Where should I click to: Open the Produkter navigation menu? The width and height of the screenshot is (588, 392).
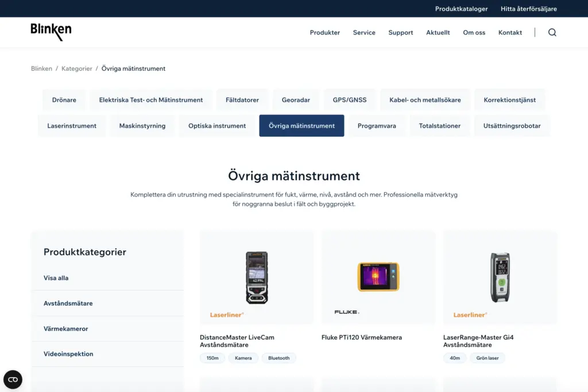pyautogui.click(x=324, y=33)
